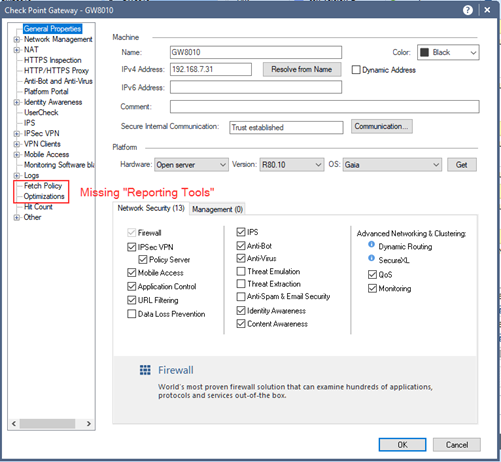
Task: Click the IPv4 Address field
Action: 211,69
